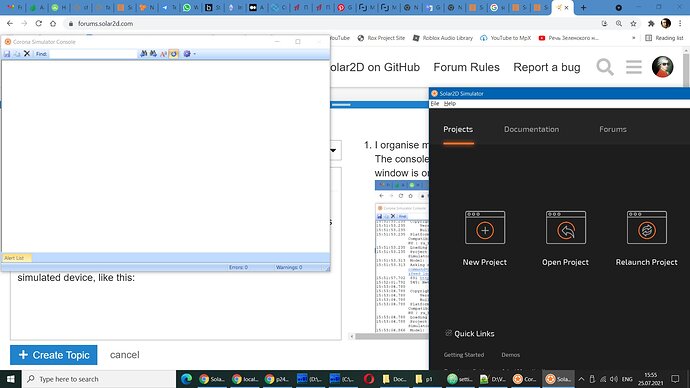Viewport: 690px width, 388px height.
Task: Click the Warnings: 0 status entry
Action: point(289,267)
